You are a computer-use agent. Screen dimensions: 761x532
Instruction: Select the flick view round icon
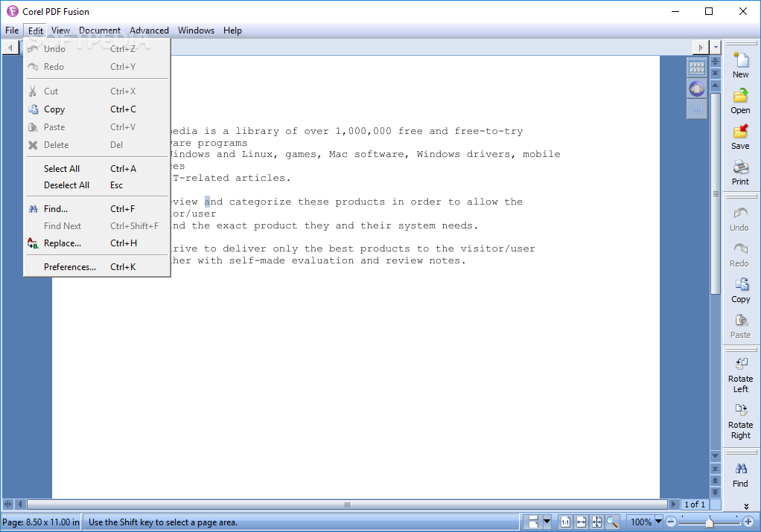point(697,89)
